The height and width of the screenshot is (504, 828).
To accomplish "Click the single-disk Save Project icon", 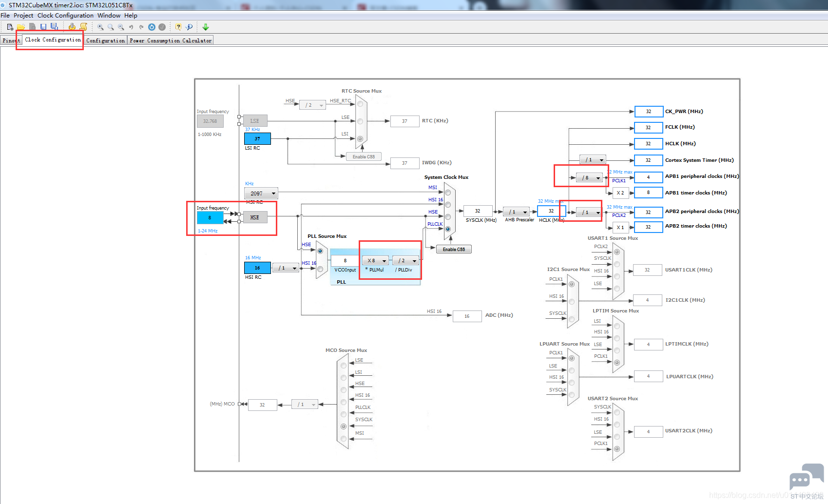I will tap(43, 27).
